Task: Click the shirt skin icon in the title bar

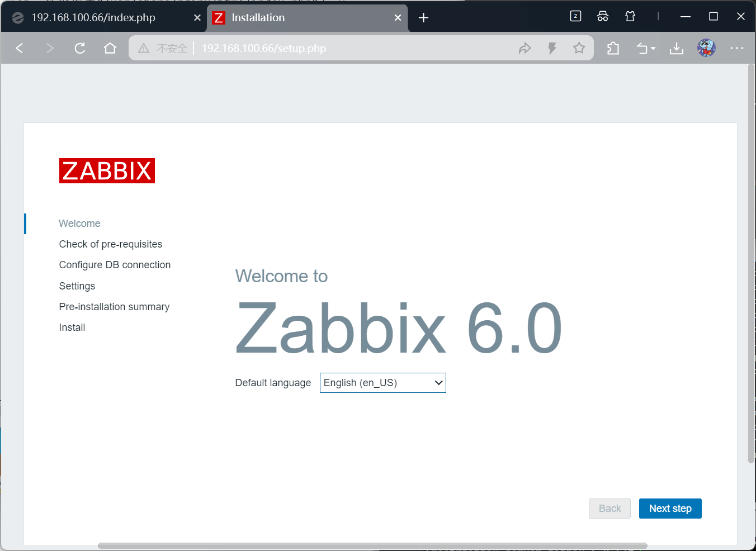Action: [x=630, y=16]
